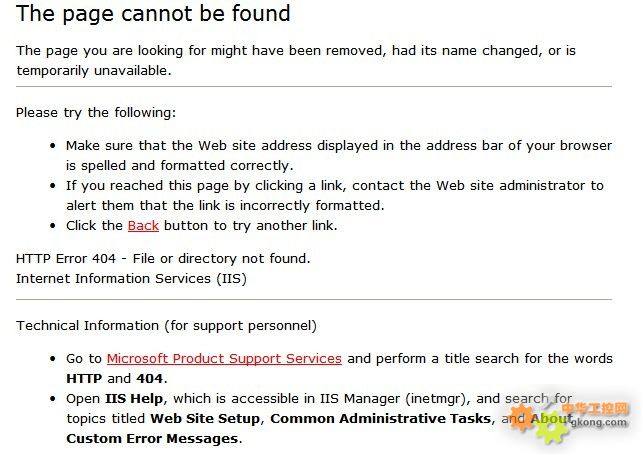
Task: Open the Microsoft Product Support Services link
Action: [x=224, y=358]
